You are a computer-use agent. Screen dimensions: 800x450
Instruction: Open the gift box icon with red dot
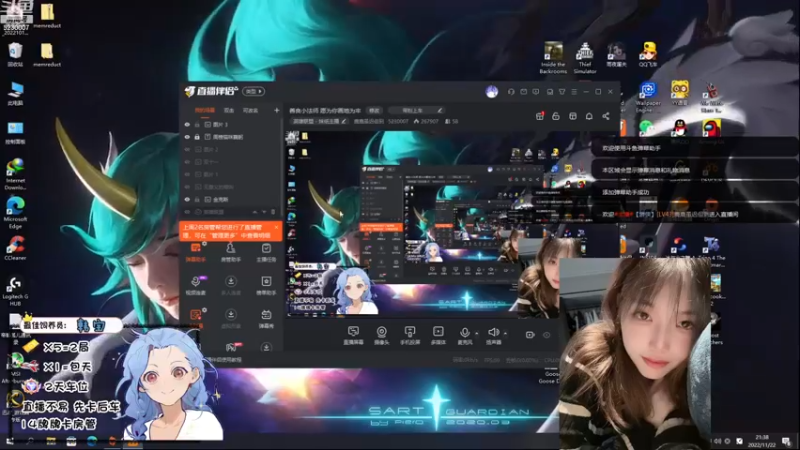pos(540,116)
